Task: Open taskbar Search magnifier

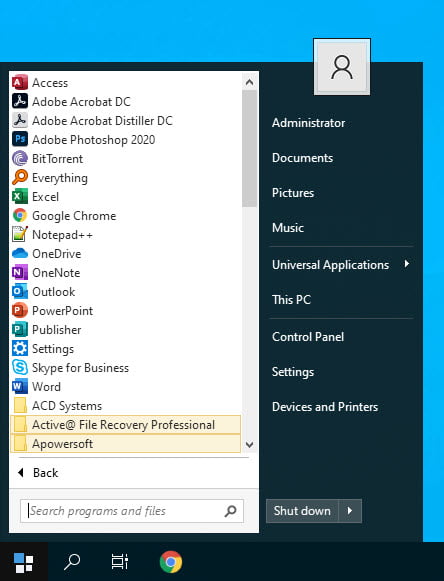Action: (72, 562)
